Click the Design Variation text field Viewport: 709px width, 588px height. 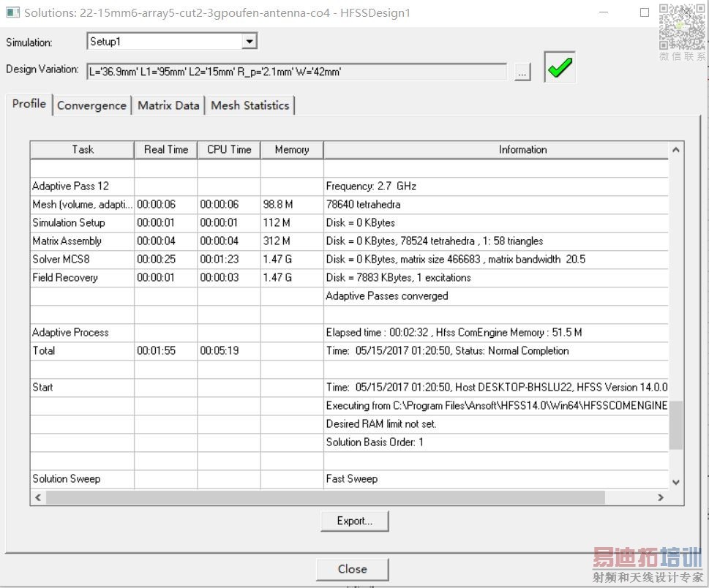(296, 72)
